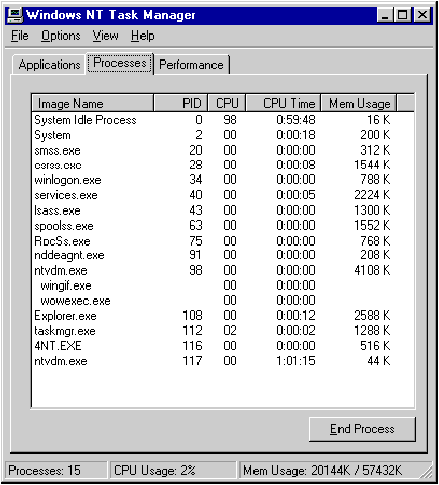The width and height of the screenshot is (439, 485).
Task: Click the 1:01:15 CPU time value
Action: tap(296, 361)
